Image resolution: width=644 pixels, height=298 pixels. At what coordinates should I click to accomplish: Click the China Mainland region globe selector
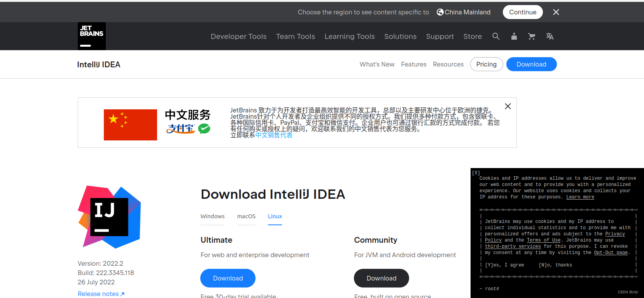point(464,12)
